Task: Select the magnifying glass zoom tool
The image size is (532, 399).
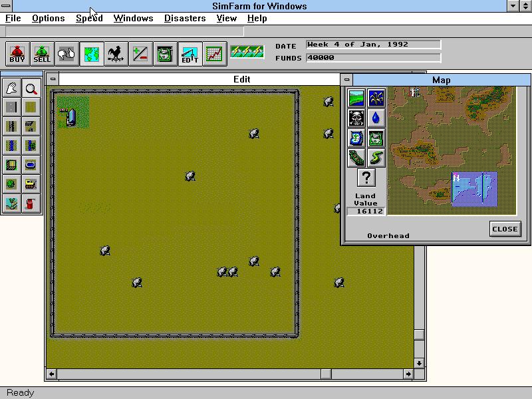Action: 31,88
